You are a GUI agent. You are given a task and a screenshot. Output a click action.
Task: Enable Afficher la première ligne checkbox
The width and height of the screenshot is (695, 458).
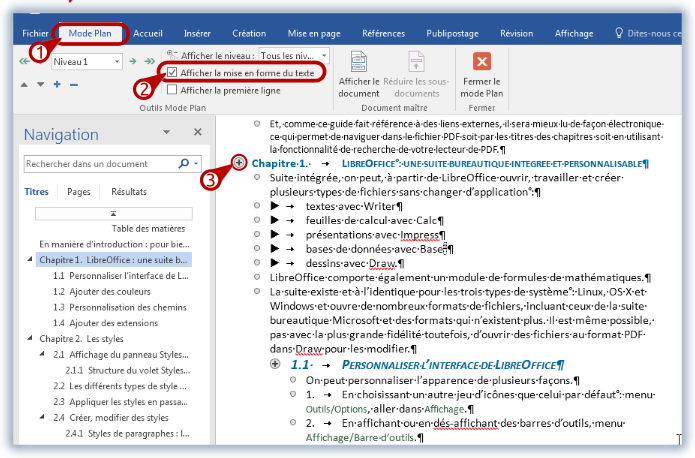(x=173, y=90)
